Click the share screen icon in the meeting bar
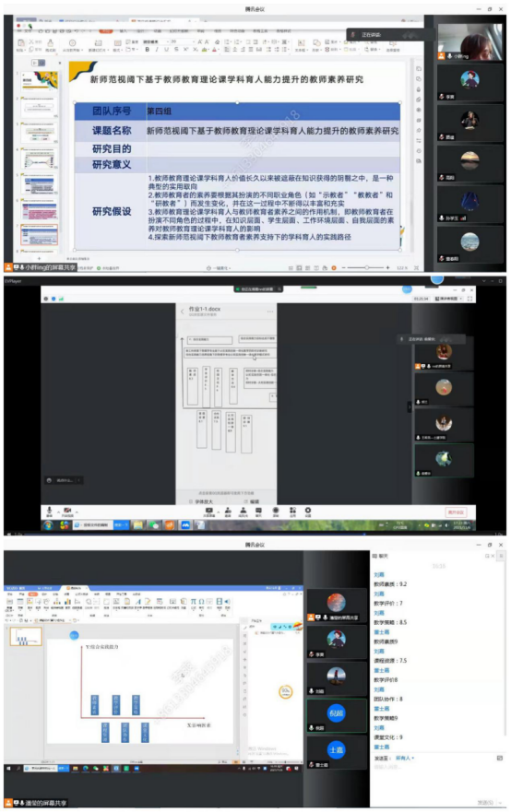This screenshot has height=812, width=511. 208,512
